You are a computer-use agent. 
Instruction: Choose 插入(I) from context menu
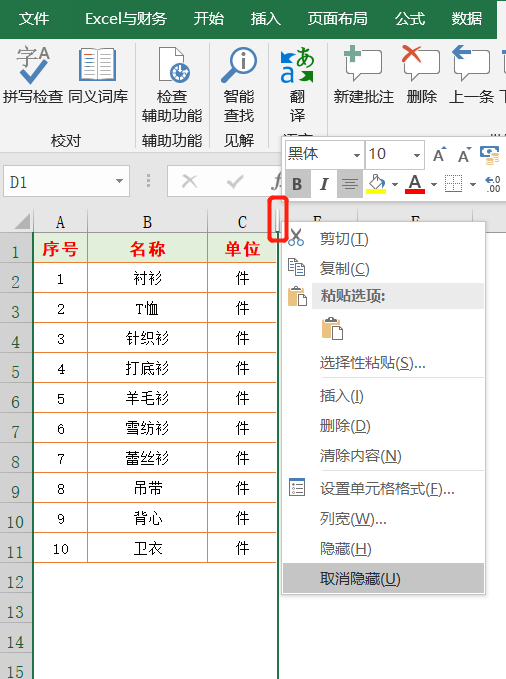coord(383,396)
